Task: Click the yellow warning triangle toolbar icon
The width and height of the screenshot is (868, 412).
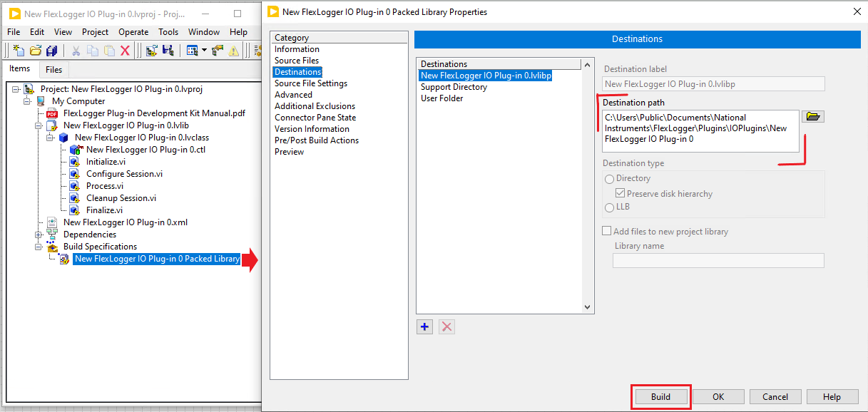Action: 233,51
